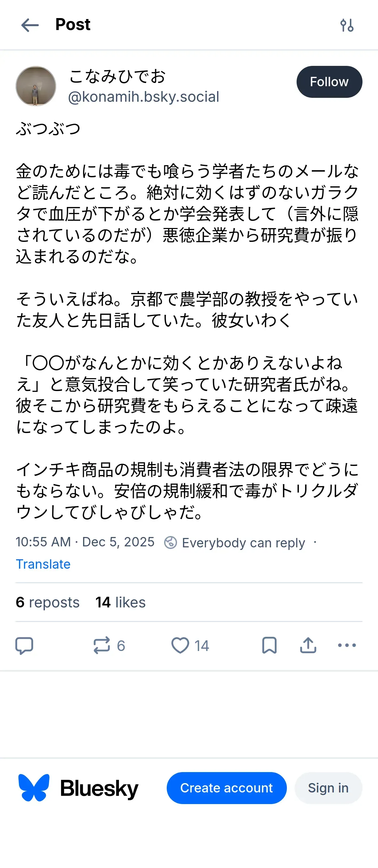The height and width of the screenshot is (868, 378).
Task: Click the Sign in button
Action: coord(328,788)
